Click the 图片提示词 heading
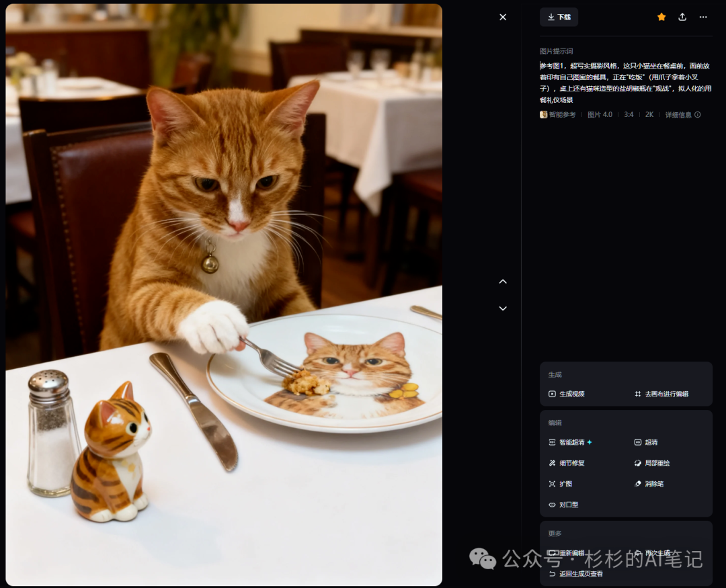 [x=556, y=51]
